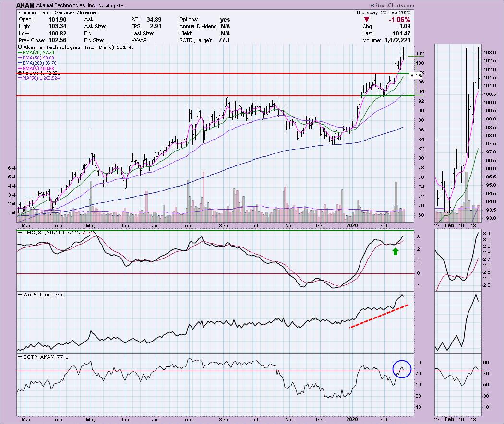The image size is (504, 424).
Task: Click the EPS value 2.91
Action: 156,26
